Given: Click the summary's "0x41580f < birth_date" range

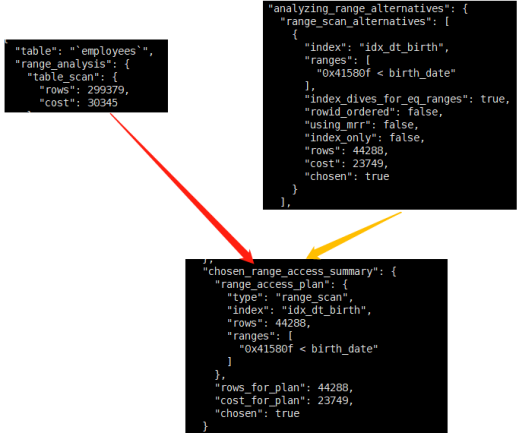Looking at the screenshot, I should (x=308, y=349).
